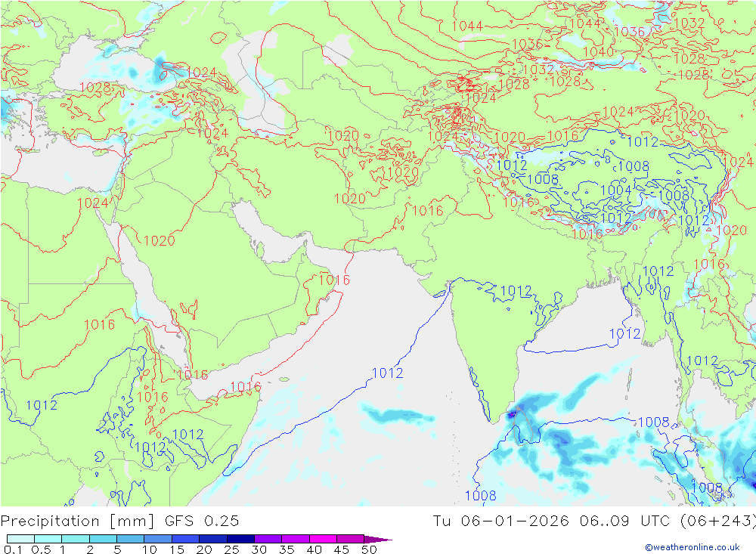Screen dimensions: 756x554
Task: Click the "1012" isobar label over the Arabian Sea
Action: coord(388,373)
